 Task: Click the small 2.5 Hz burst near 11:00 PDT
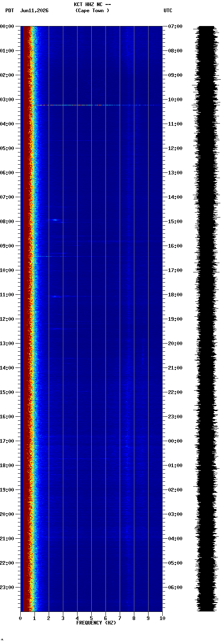[x=55, y=296]
